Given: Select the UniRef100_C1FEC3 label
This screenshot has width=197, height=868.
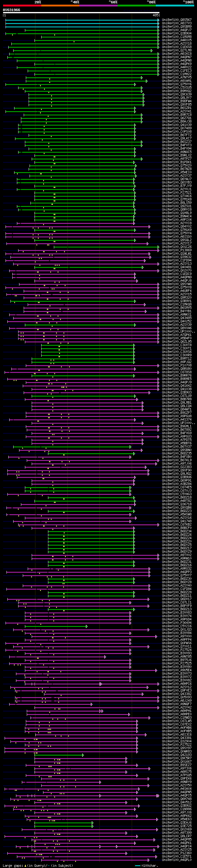Looking at the screenshot, I should pos(177,71).
